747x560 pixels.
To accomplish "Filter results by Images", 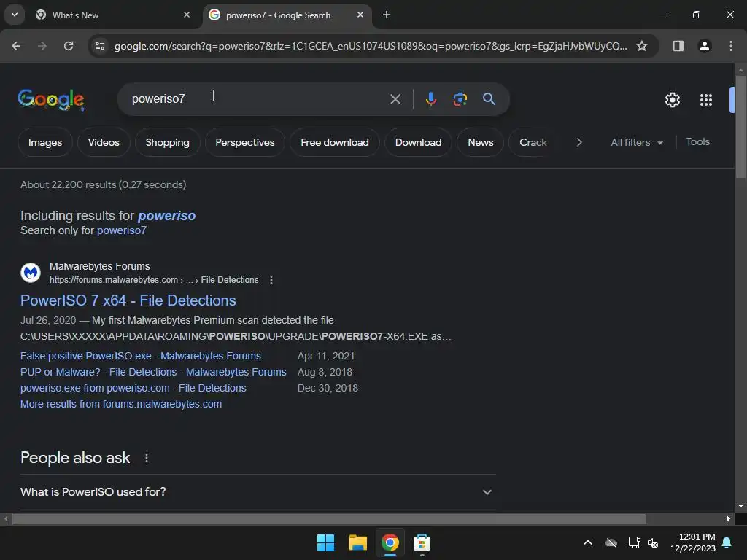I will 44,142.
